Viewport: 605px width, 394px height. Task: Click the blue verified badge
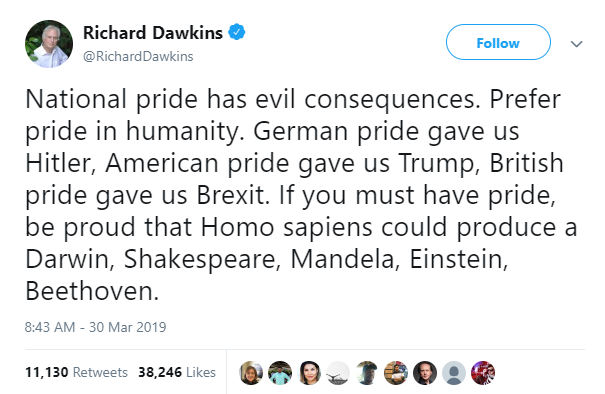pos(237,32)
